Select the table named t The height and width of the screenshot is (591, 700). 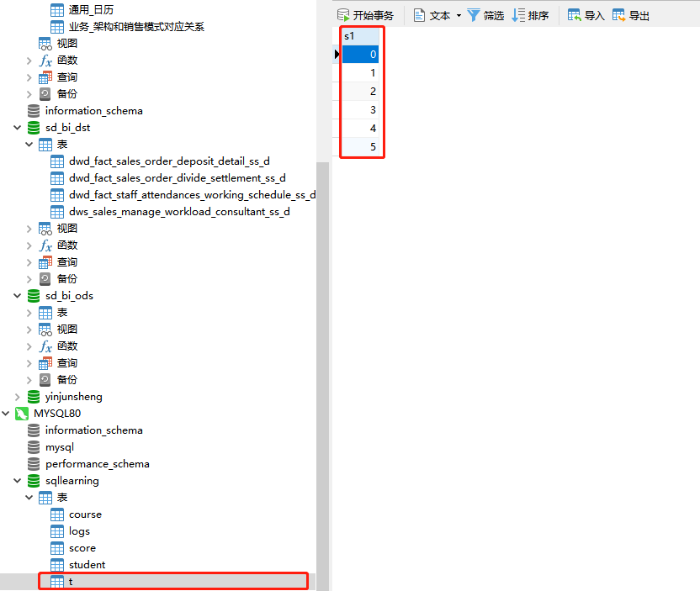[x=173, y=582]
